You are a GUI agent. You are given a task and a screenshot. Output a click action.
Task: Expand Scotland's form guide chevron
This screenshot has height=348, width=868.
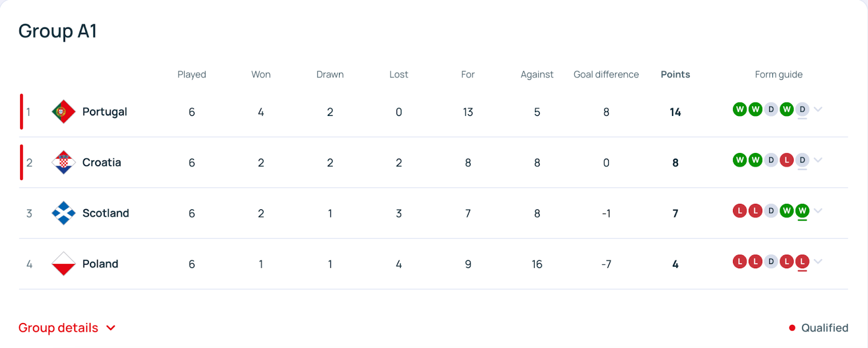coord(818,211)
